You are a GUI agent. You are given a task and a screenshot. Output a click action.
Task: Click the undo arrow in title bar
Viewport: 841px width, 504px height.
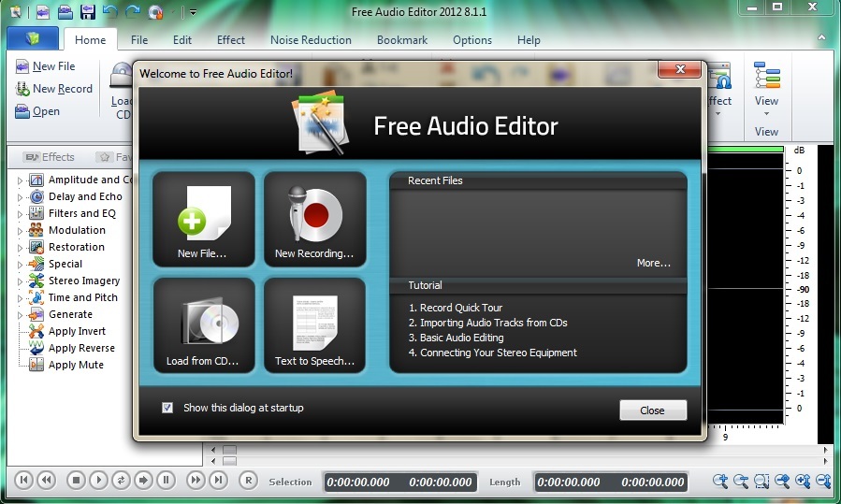[110, 11]
